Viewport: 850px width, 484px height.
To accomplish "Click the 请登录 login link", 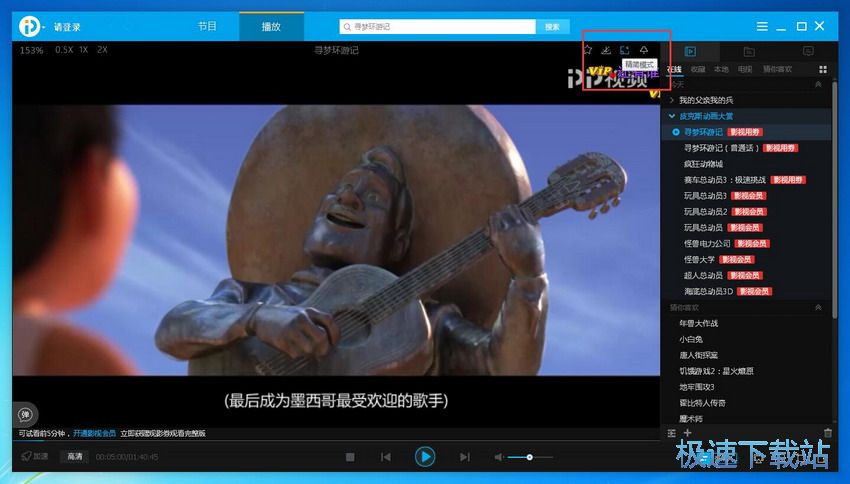I will pos(67,27).
